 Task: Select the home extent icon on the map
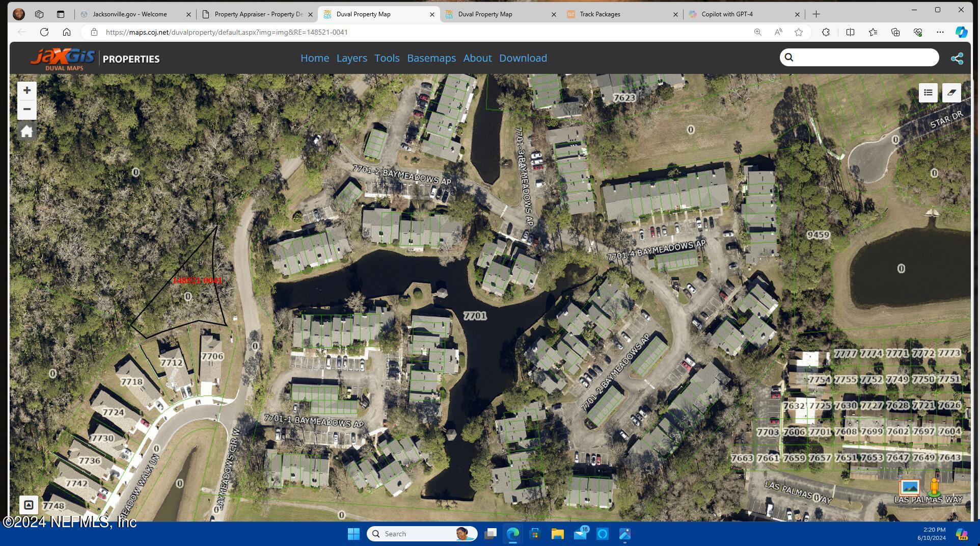click(x=26, y=131)
